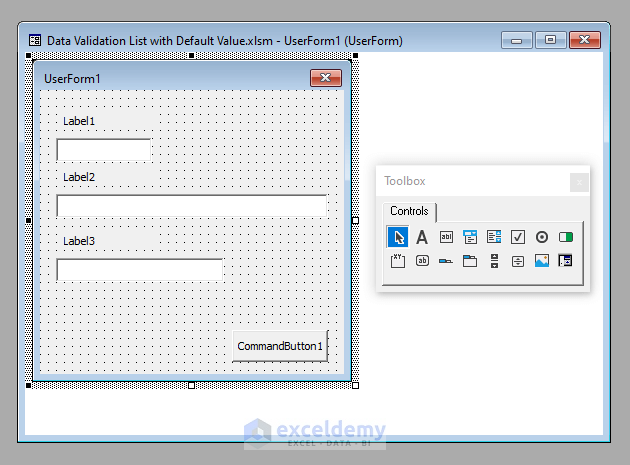Select the RefEdit control in Toolbox
The image size is (630, 465).
click(x=565, y=260)
